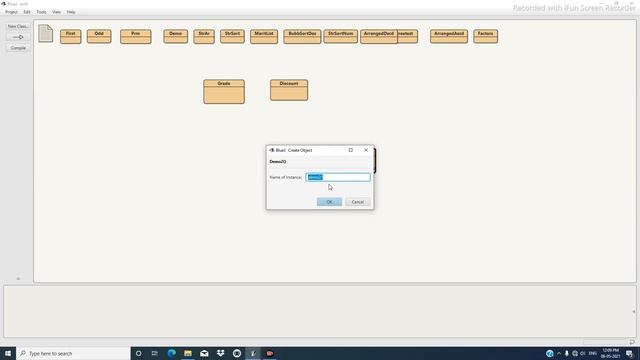Confirm Create Object dialog with OK

pos(329,202)
